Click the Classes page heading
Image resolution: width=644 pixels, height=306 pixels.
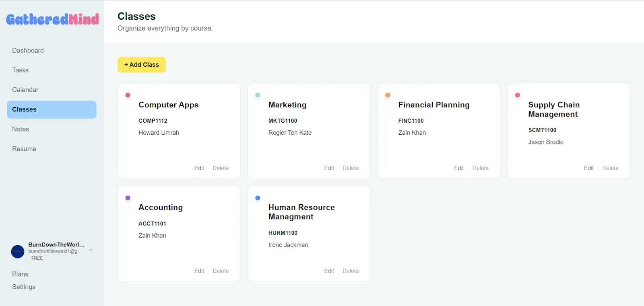136,16
